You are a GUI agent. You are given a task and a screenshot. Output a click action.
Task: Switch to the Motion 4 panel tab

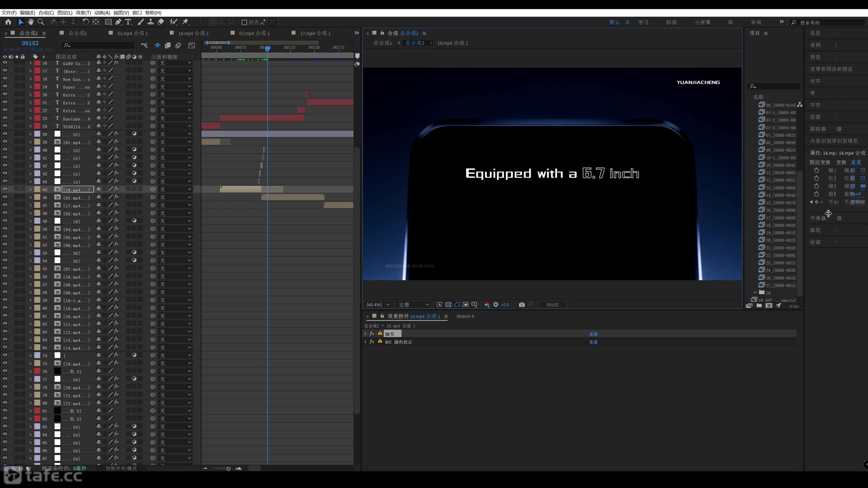465,316
